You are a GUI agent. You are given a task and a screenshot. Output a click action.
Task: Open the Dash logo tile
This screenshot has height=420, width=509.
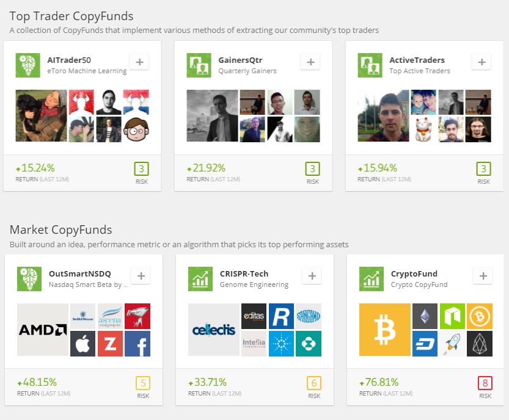click(425, 344)
